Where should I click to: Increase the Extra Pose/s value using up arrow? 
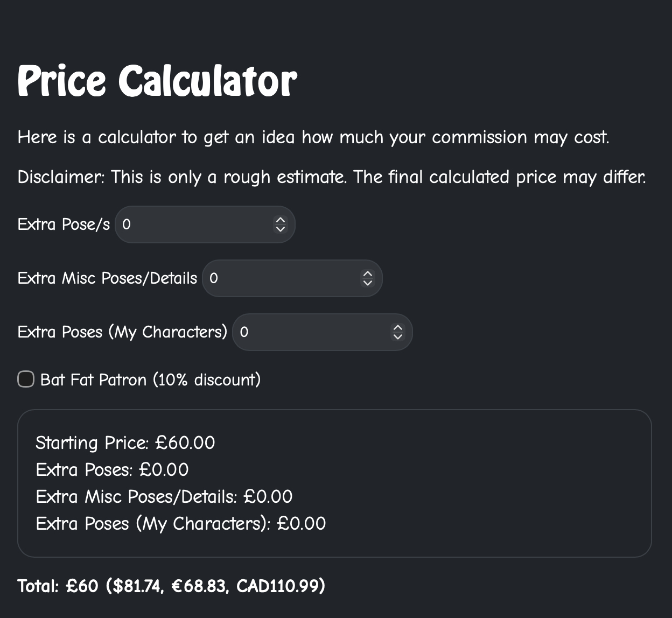(280, 220)
